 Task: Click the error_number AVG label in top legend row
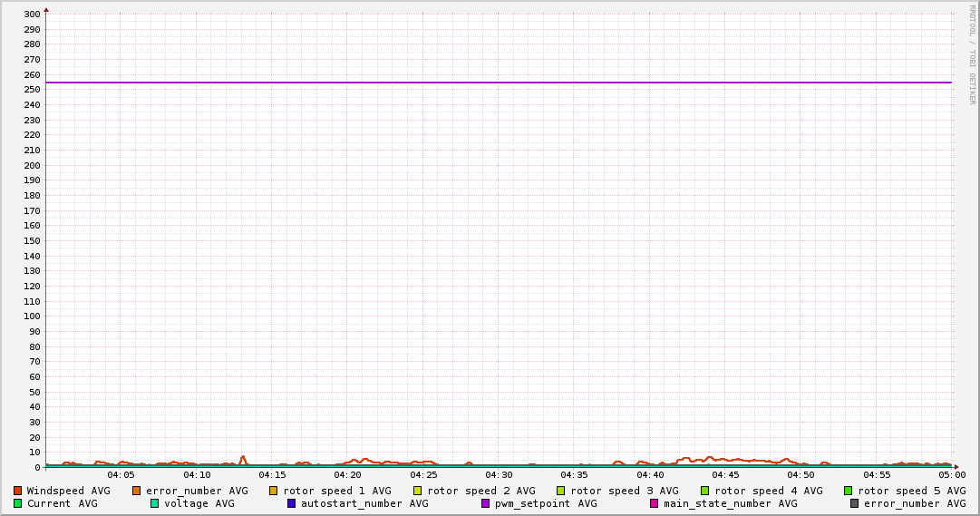[197, 491]
